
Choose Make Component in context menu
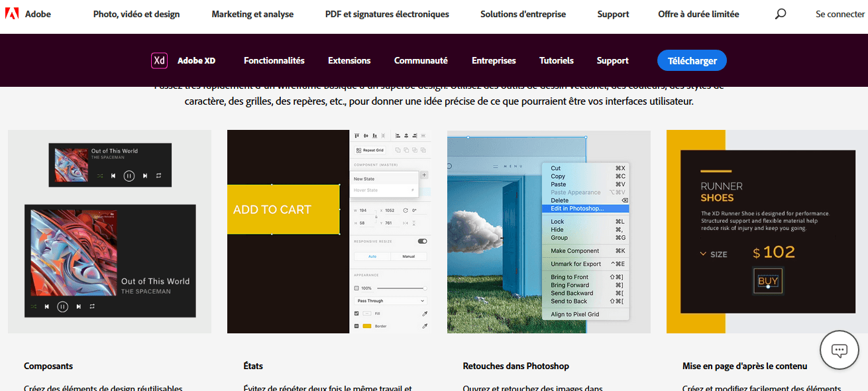(586, 251)
